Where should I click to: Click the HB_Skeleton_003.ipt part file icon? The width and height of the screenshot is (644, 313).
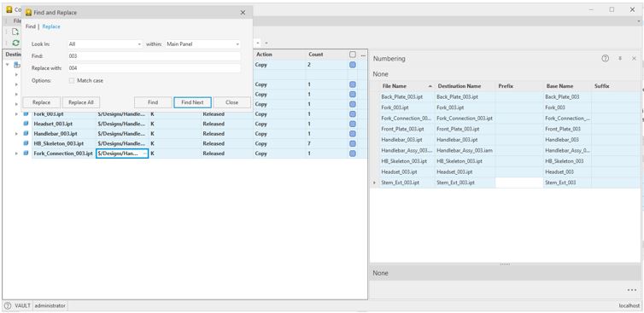tap(26, 143)
